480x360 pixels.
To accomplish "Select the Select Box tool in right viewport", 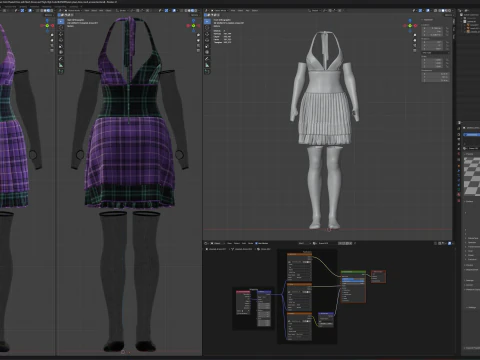I will 207,21.
